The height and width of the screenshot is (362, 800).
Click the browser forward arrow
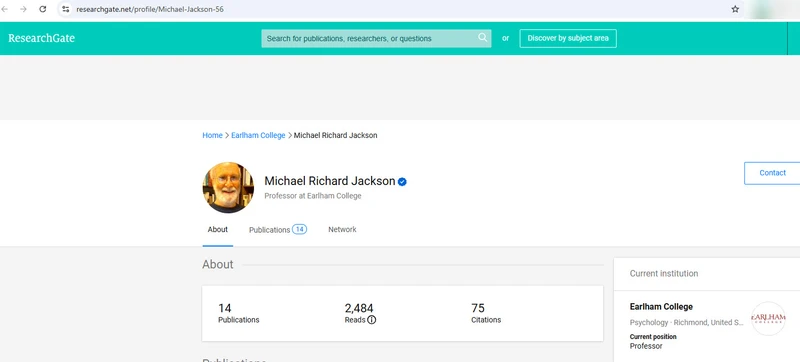23,9
